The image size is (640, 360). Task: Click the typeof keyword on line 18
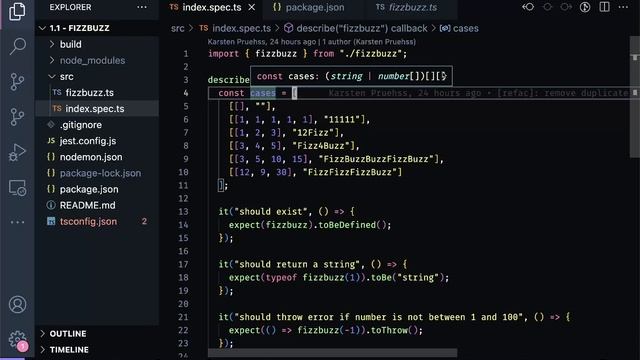(x=281, y=278)
